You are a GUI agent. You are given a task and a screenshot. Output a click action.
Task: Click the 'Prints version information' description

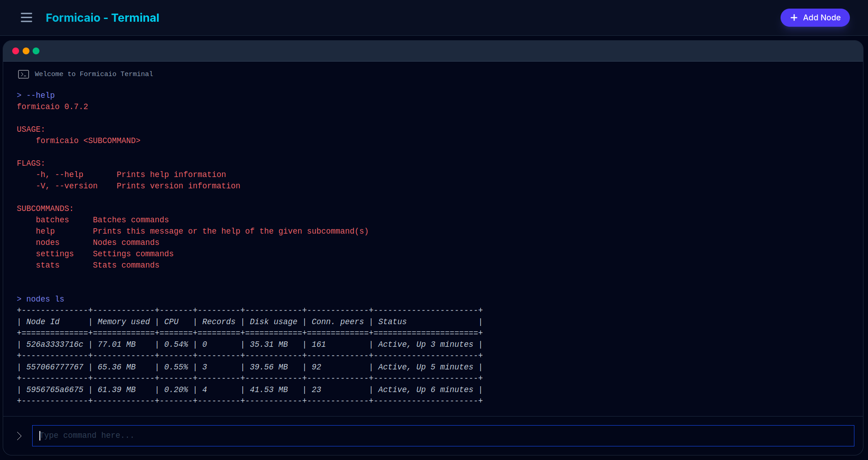pos(178,186)
